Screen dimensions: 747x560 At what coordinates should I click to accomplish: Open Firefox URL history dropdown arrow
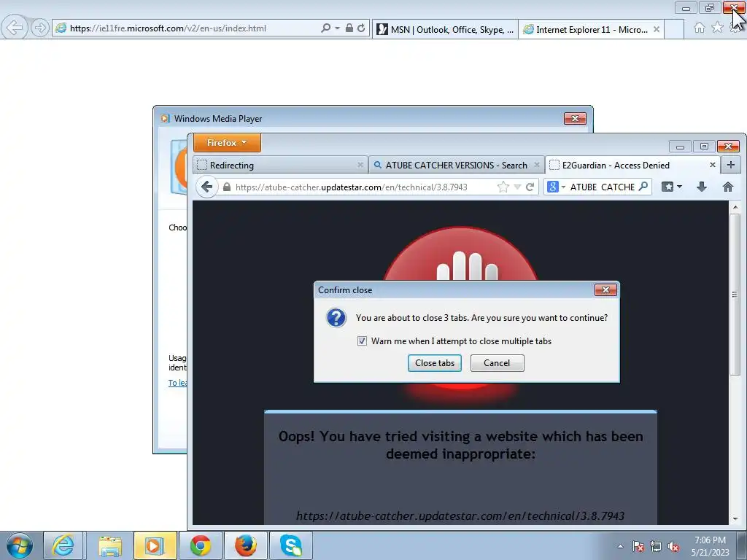click(x=517, y=187)
